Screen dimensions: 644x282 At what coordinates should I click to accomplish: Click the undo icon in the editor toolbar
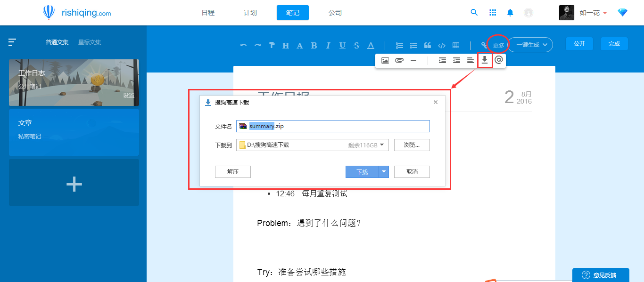pyautogui.click(x=244, y=45)
